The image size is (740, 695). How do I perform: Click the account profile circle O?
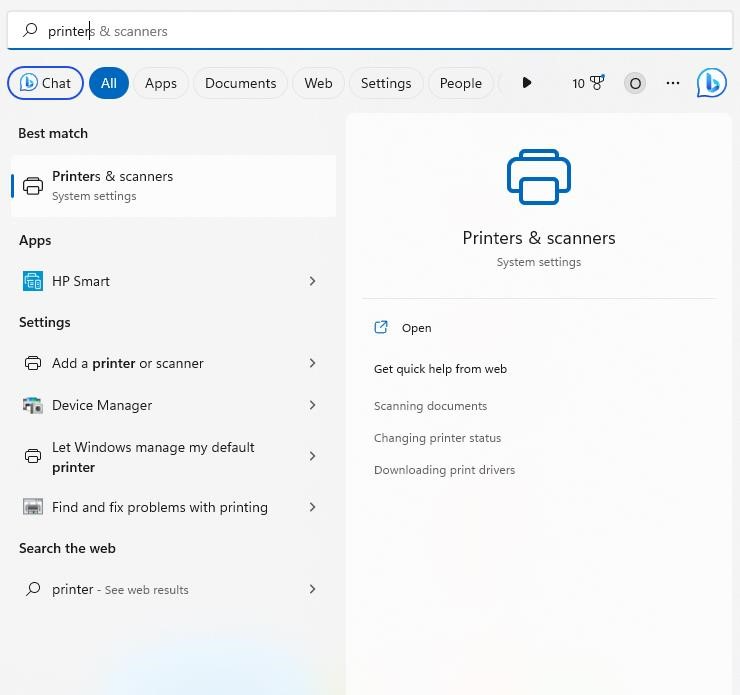[635, 84]
